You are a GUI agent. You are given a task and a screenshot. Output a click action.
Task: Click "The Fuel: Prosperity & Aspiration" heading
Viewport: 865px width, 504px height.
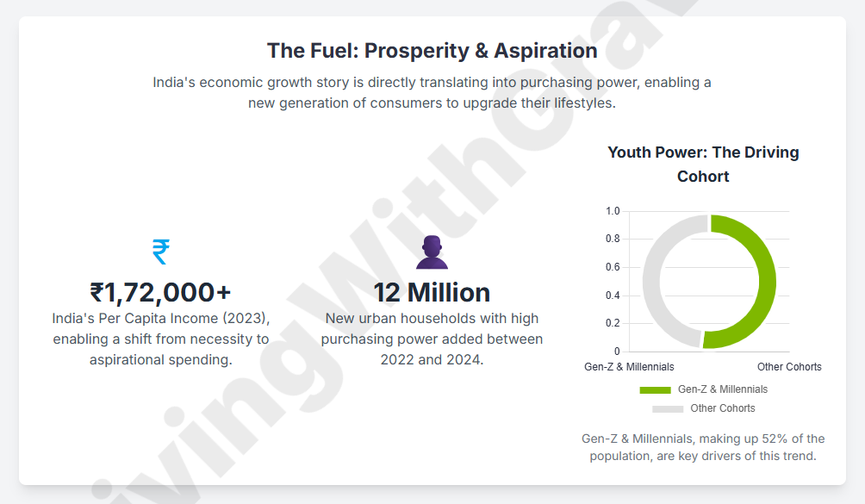pos(432,51)
